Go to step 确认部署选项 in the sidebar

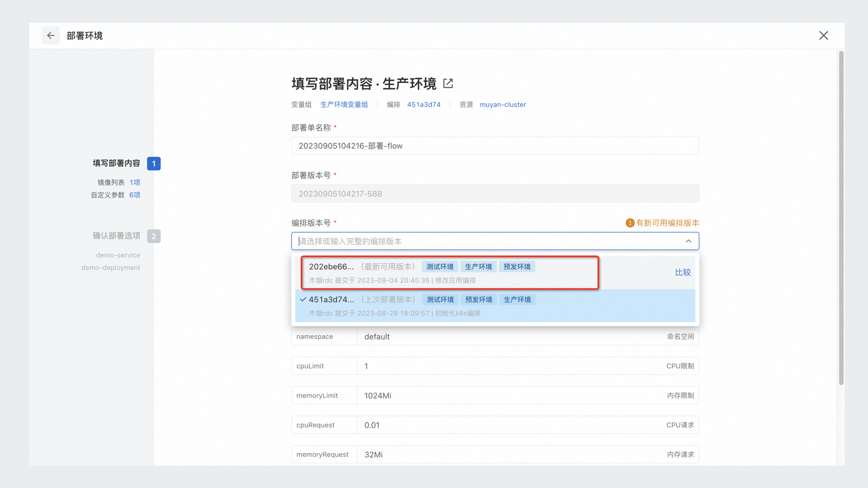pos(116,236)
